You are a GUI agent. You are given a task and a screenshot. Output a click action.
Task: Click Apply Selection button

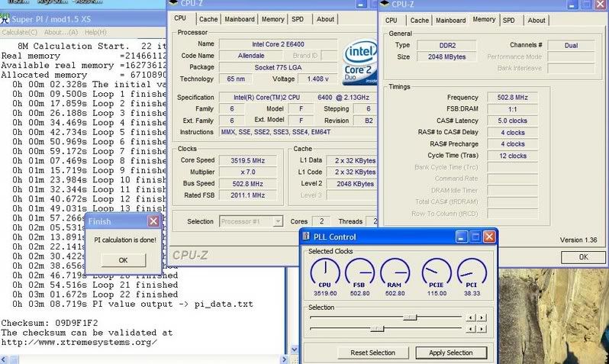click(451, 353)
